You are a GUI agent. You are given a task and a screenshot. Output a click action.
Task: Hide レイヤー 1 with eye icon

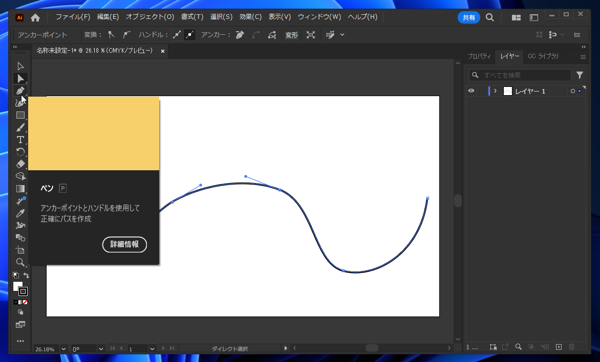[471, 91]
